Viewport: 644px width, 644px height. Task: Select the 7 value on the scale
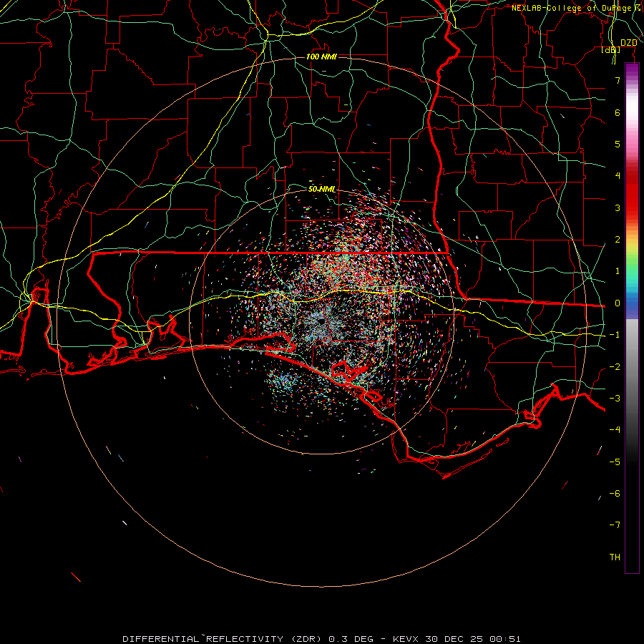click(618, 80)
